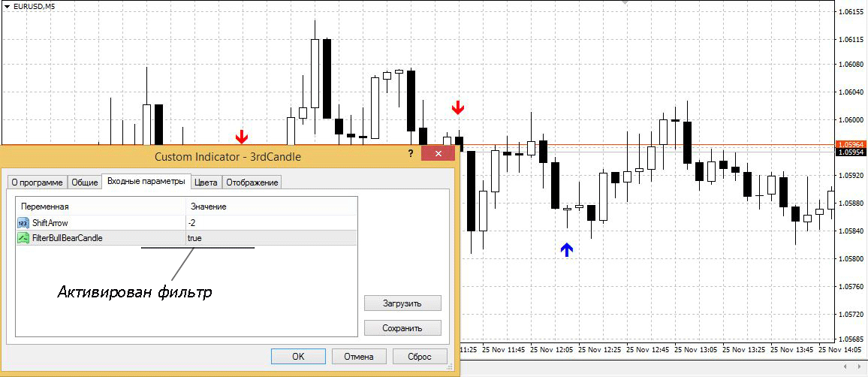The image size is (868, 377).
Task: Go to the Общие tab
Action: pyautogui.click(x=85, y=182)
